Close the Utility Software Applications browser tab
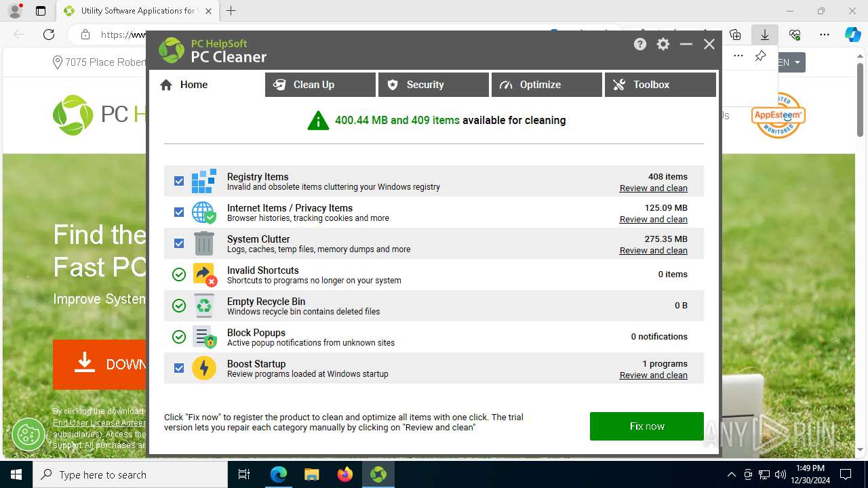 click(208, 11)
